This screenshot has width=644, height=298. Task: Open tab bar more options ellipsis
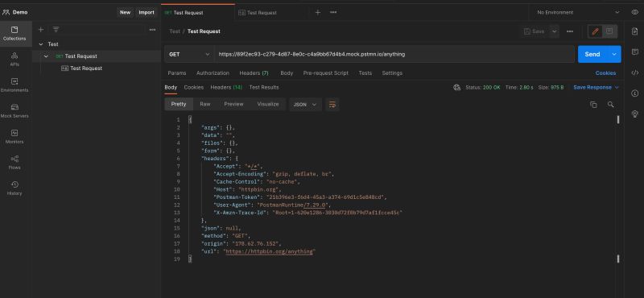pos(333,12)
